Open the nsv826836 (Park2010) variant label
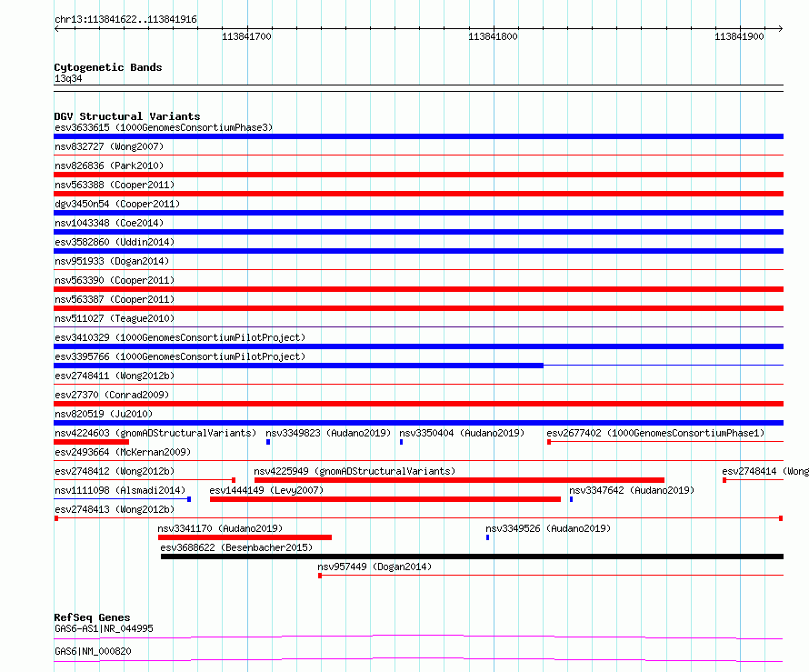 coord(109,165)
